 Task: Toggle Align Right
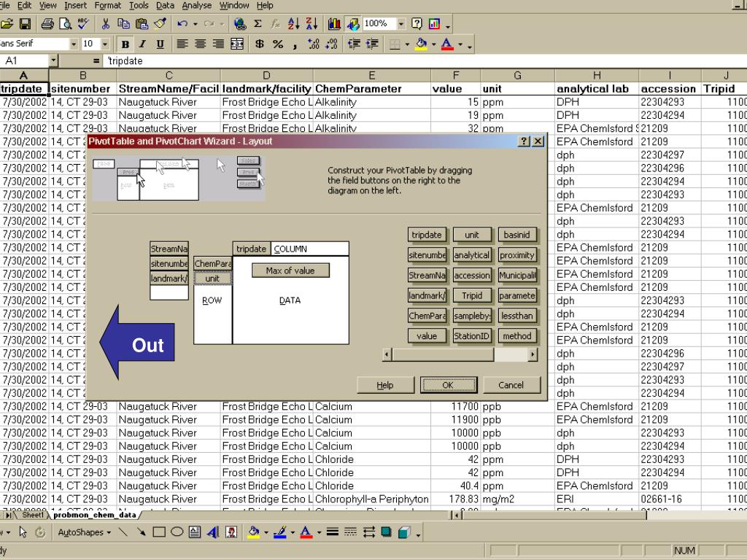point(218,44)
